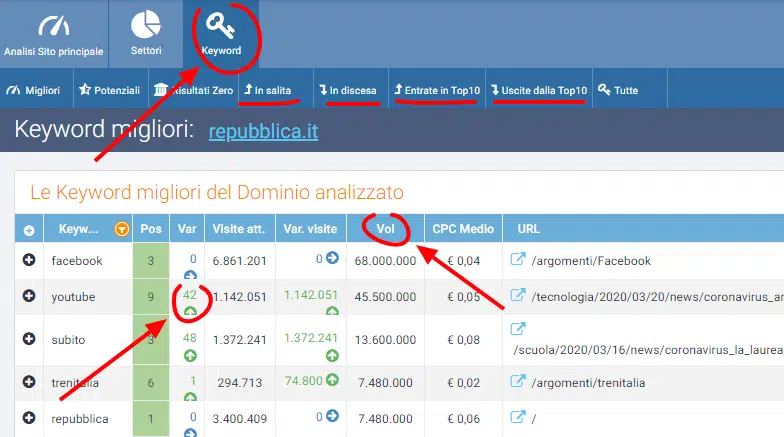The image size is (784, 437).
Task: Sort by Var. visite column
Action: point(310,229)
